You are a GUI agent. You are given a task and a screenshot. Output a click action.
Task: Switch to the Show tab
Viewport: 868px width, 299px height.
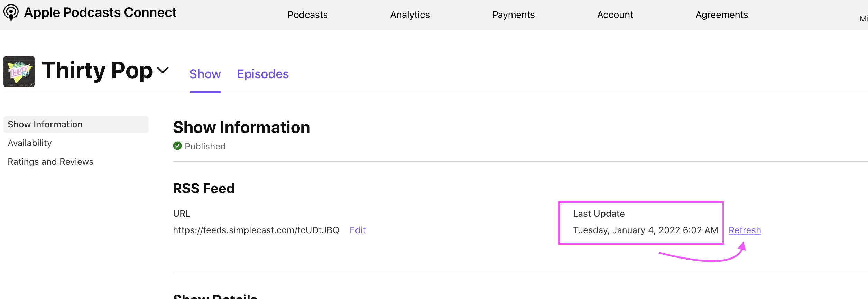click(x=205, y=74)
